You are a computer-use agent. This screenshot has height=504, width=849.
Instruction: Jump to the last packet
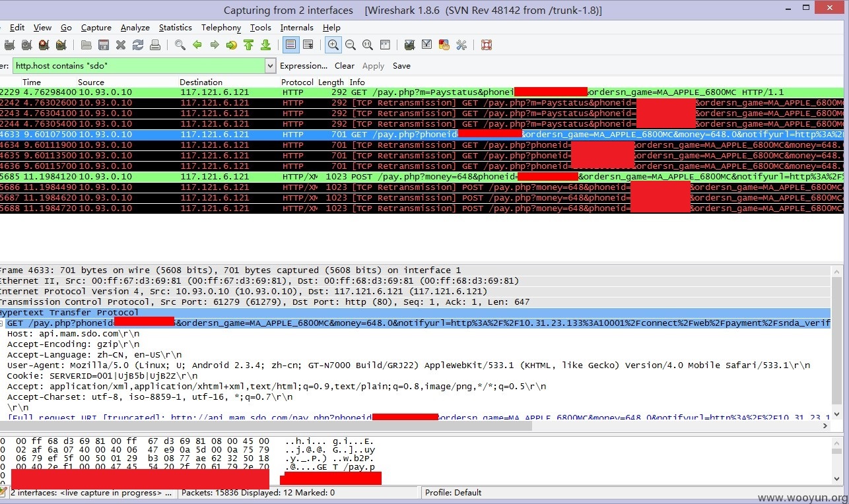pyautogui.click(x=265, y=45)
